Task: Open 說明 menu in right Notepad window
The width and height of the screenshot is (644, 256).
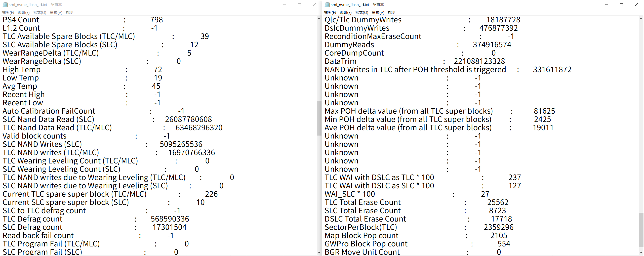Action: click(x=392, y=13)
